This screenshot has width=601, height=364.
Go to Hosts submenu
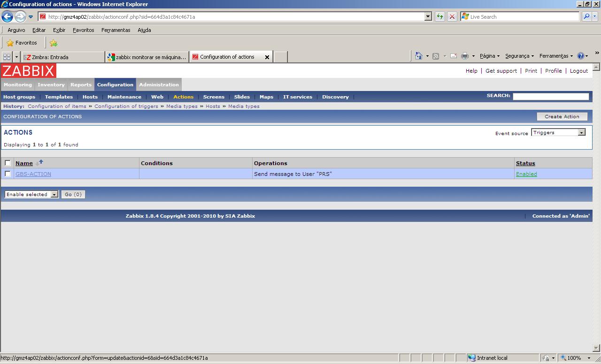(x=90, y=97)
